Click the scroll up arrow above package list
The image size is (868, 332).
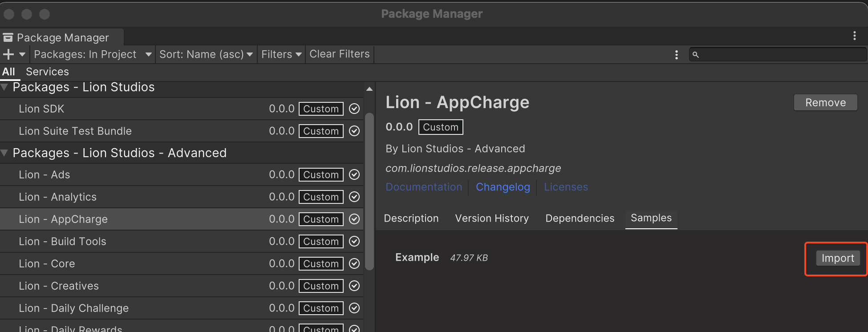[369, 89]
